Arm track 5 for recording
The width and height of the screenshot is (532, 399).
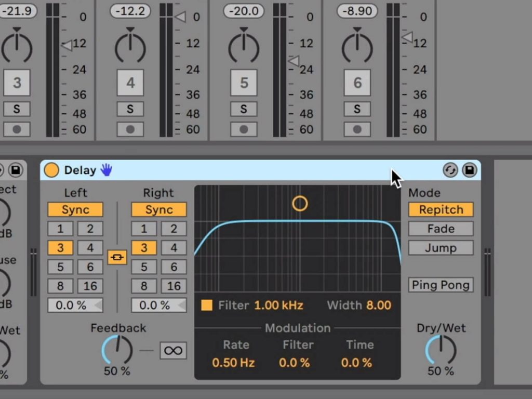(244, 129)
